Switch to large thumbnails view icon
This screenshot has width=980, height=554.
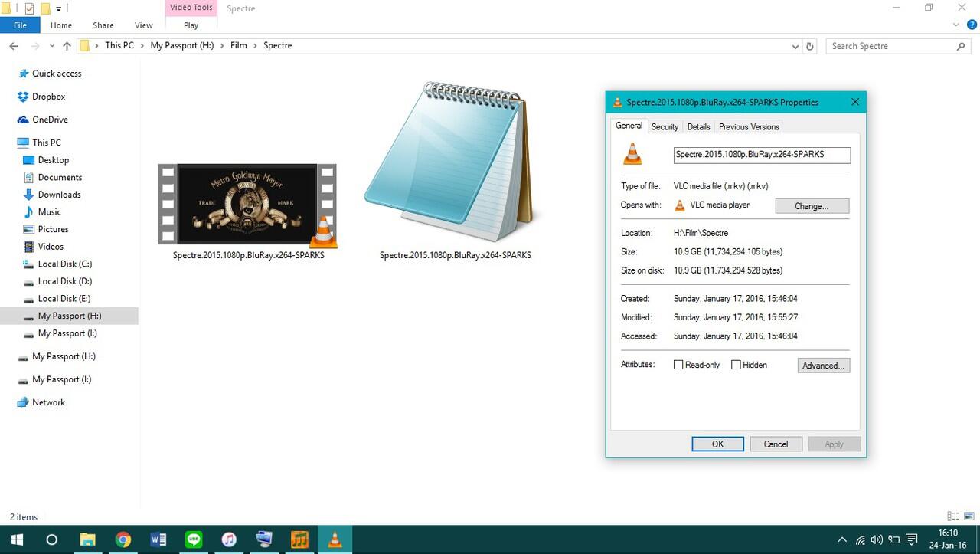click(969, 516)
